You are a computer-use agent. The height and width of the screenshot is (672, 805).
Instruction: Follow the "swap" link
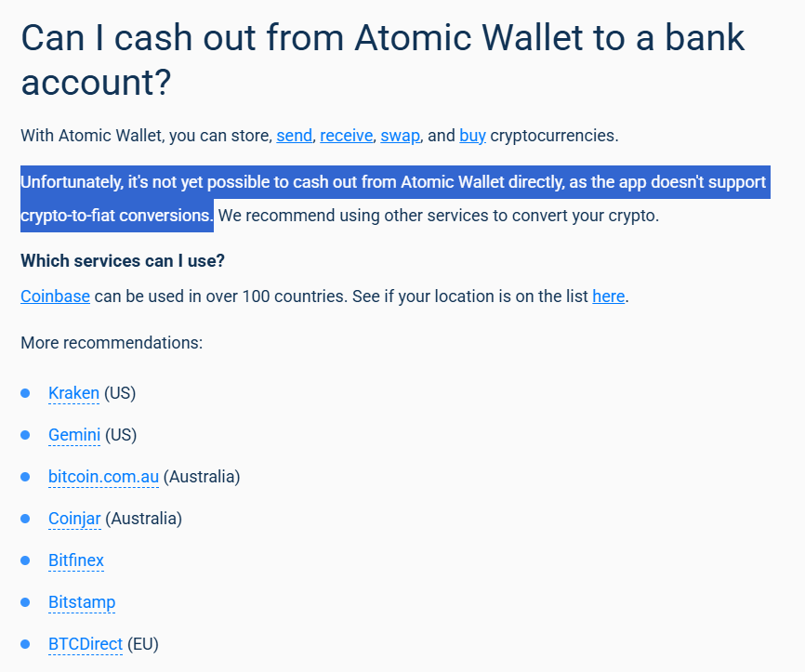click(x=400, y=136)
